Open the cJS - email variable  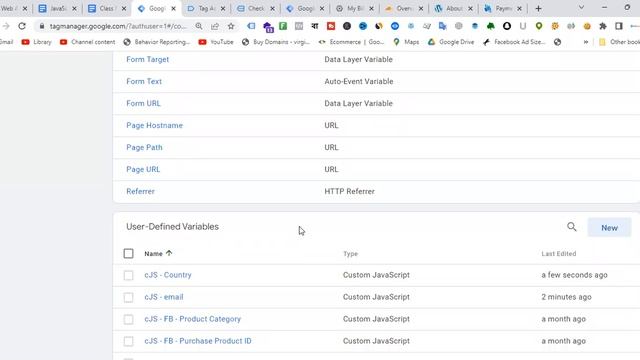tap(164, 297)
